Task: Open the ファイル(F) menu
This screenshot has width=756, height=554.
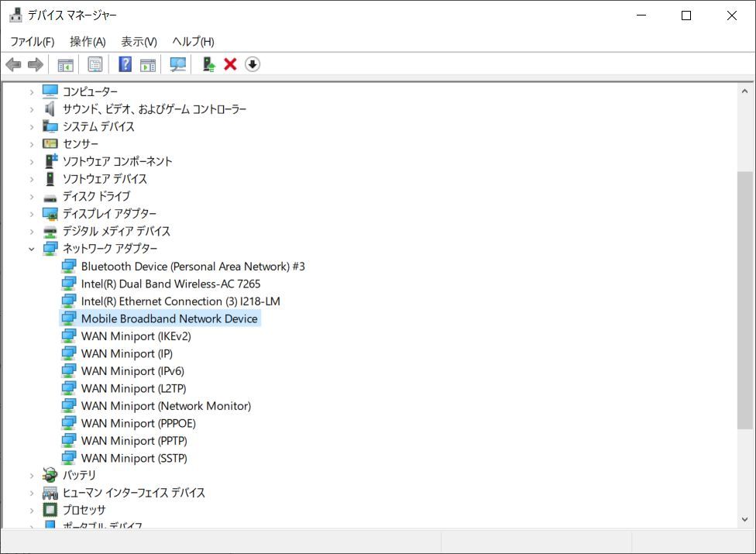Action: tap(32, 41)
